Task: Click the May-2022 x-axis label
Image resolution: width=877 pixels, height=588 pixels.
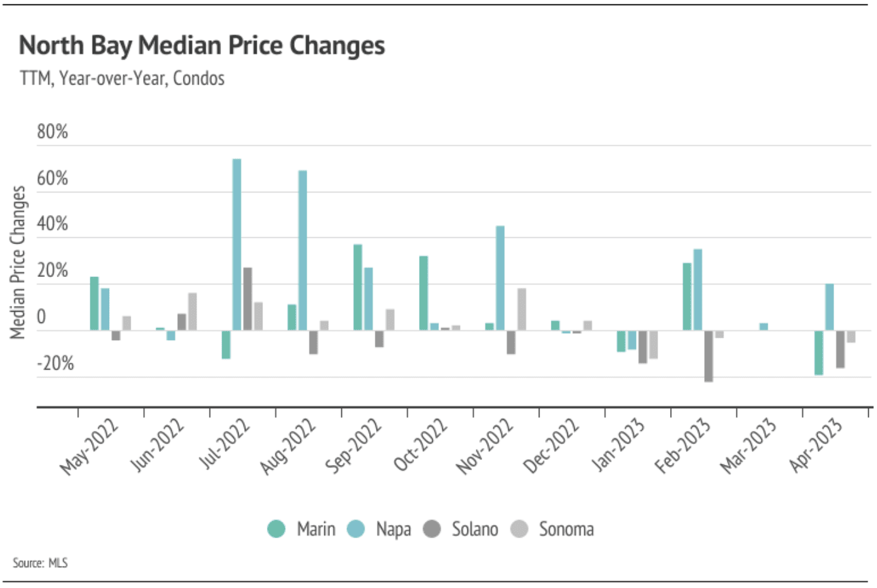Action: 89,446
